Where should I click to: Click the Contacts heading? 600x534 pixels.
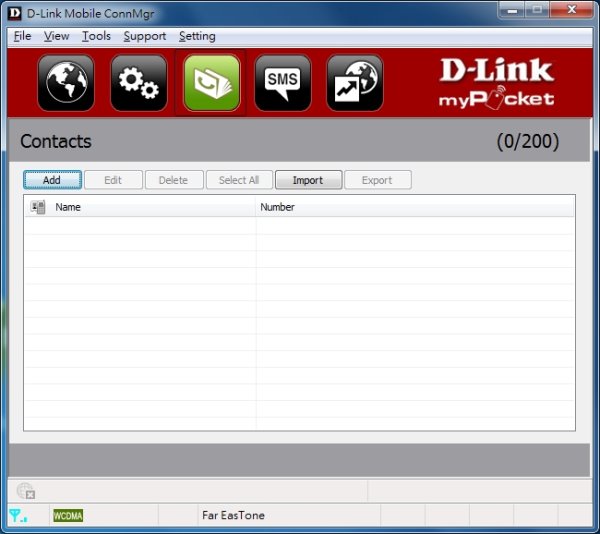point(56,141)
